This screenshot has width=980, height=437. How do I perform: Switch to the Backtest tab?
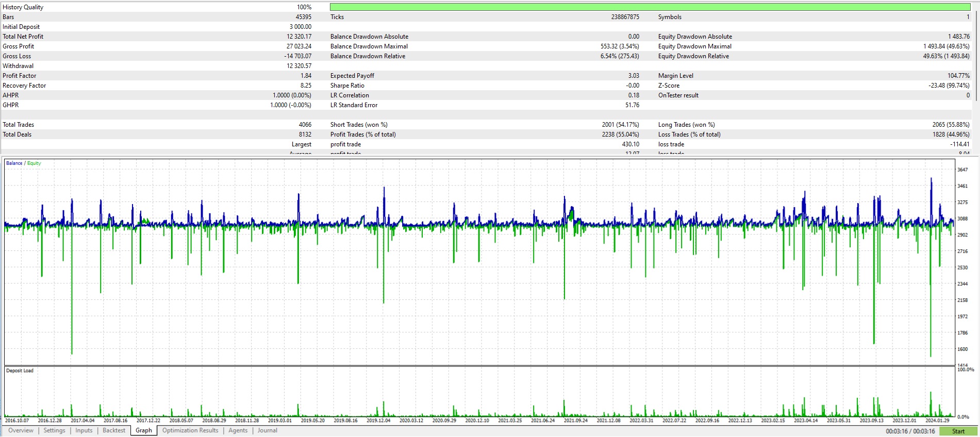[114, 430]
